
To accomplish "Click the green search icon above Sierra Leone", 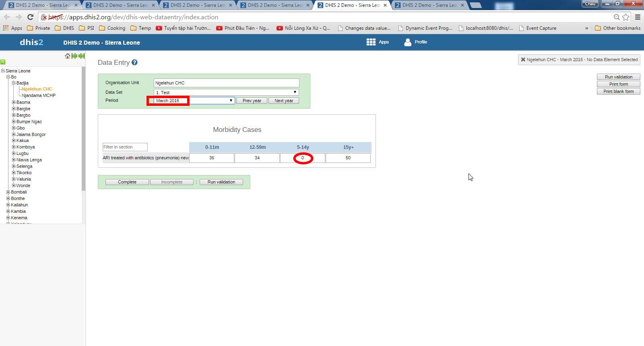I will (3, 62).
